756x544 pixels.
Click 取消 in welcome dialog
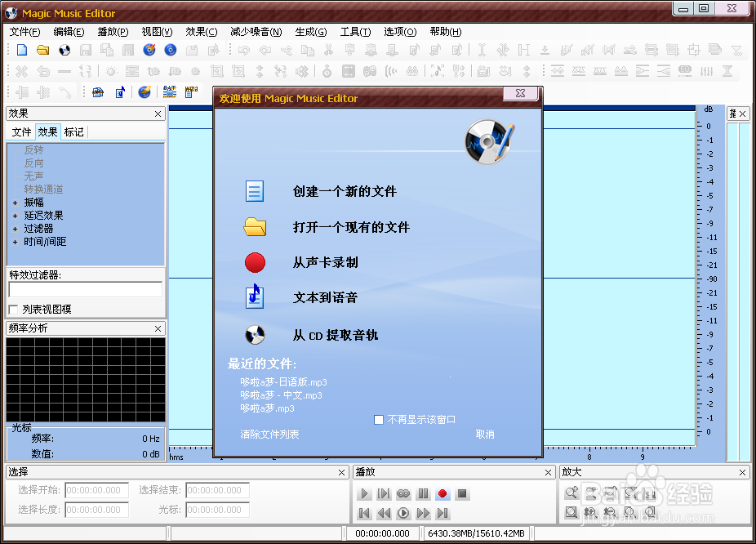(485, 434)
